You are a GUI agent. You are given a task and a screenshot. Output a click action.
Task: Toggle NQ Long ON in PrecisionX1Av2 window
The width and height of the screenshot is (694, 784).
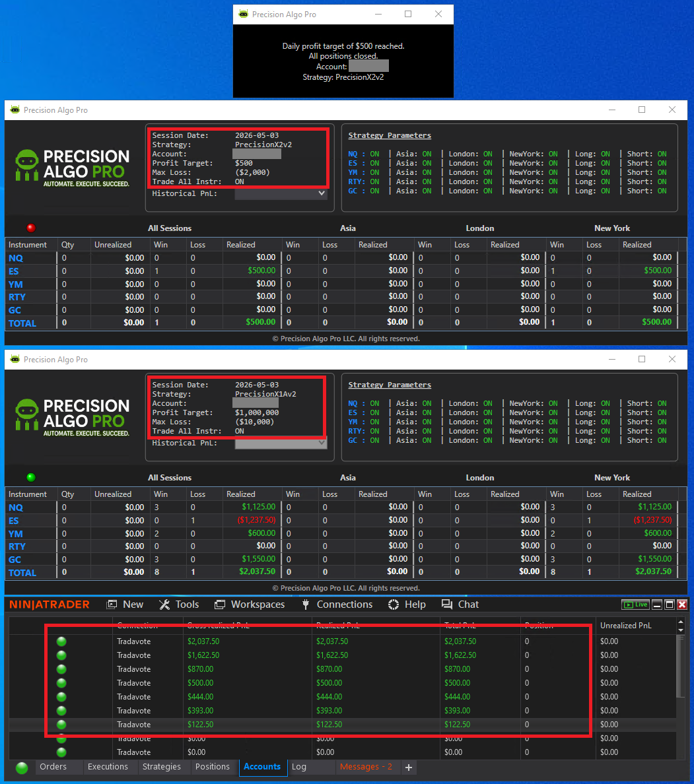(x=606, y=403)
